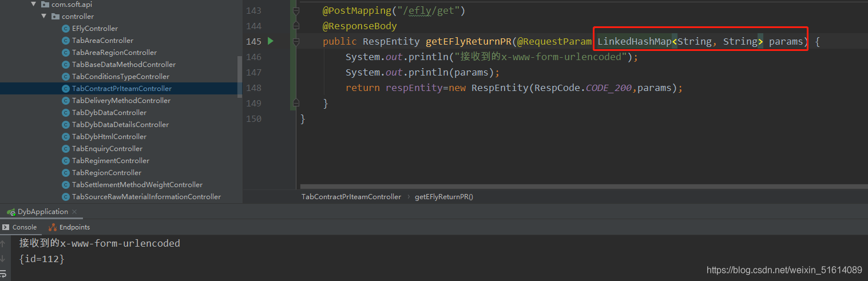Collapse the com.soft.api package node
This screenshot has height=281, width=868.
(34, 5)
